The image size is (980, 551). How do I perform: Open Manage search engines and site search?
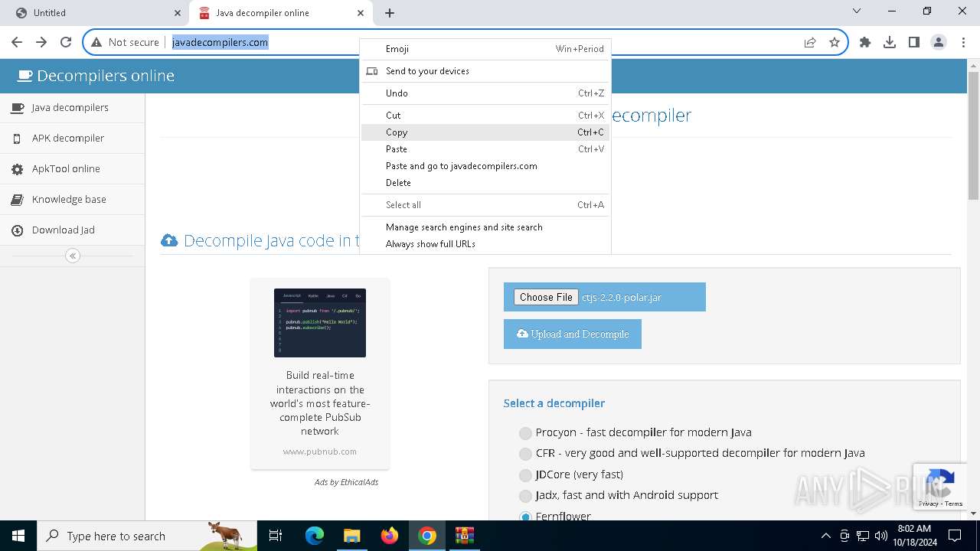485,227
